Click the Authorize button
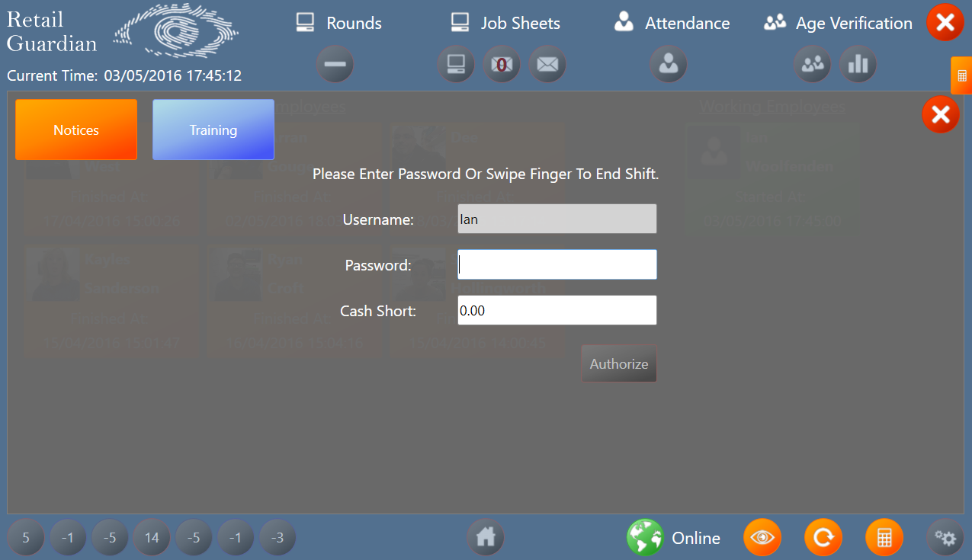The height and width of the screenshot is (560, 972). click(x=619, y=363)
